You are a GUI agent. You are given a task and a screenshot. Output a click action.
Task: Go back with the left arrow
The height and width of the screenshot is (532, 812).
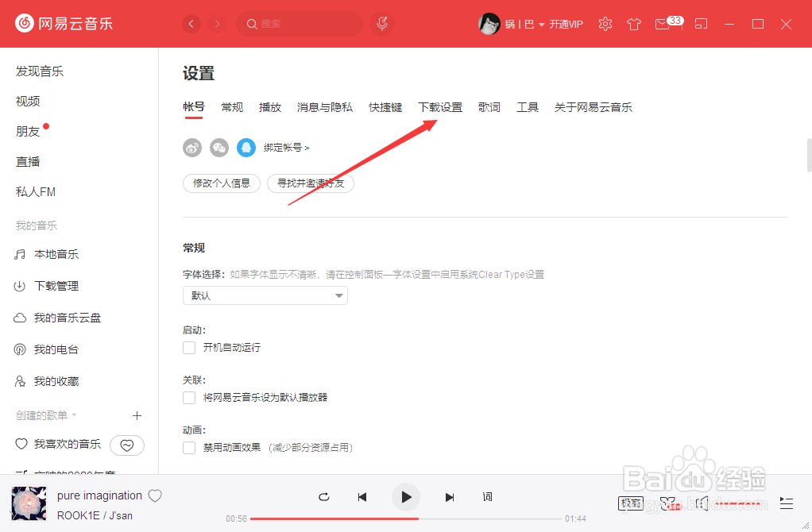tap(191, 24)
